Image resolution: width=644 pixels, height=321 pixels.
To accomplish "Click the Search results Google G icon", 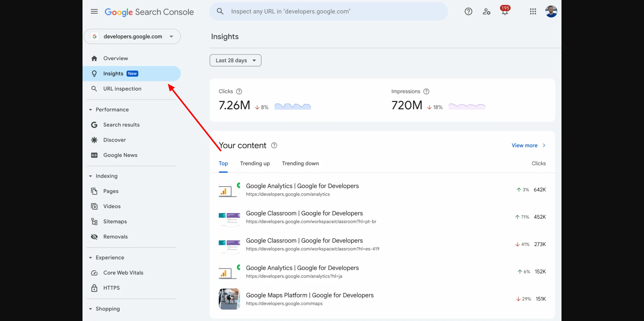I will point(94,125).
